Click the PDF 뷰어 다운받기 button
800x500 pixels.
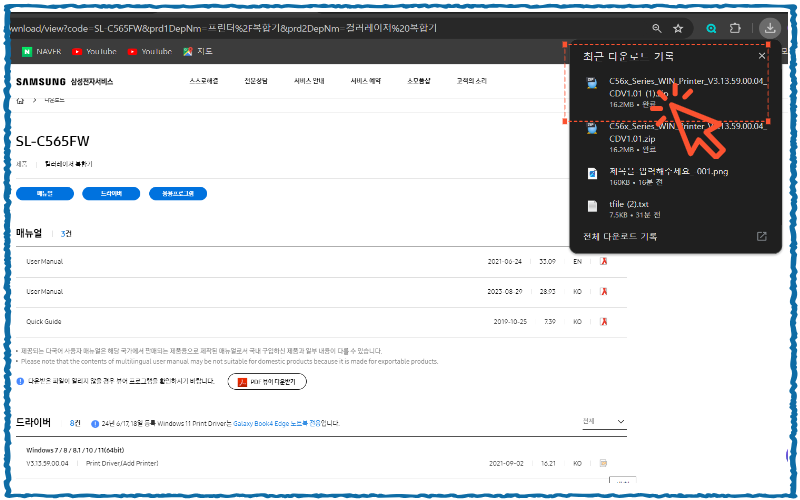(x=267, y=382)
